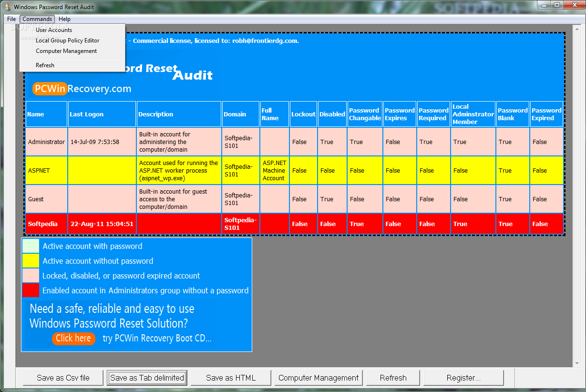Click the Password Blank column header

[513, 114]
